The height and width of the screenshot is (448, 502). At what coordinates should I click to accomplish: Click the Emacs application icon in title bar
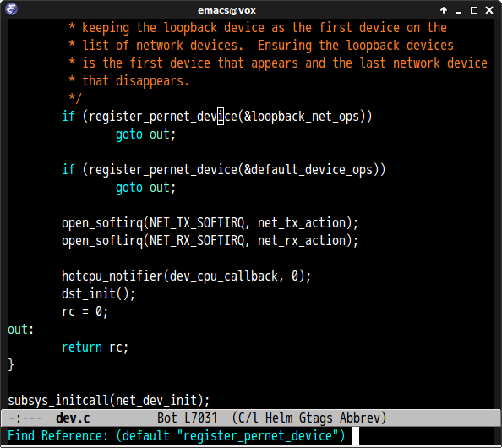point(11,9)
